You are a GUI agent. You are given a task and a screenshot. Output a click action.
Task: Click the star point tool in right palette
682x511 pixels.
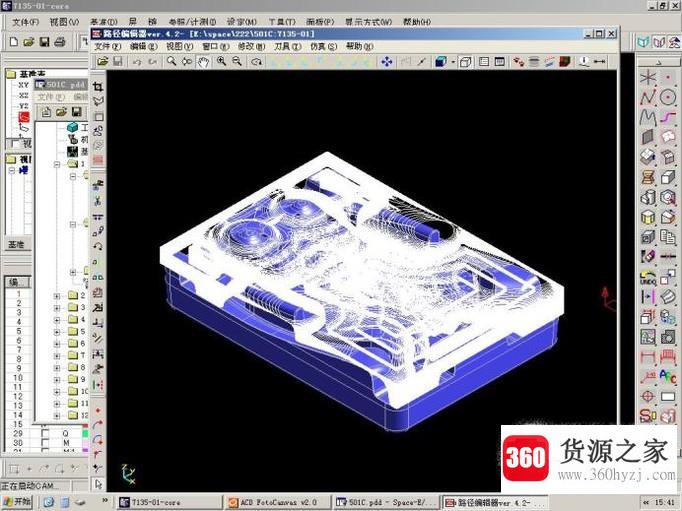point(648,78)
